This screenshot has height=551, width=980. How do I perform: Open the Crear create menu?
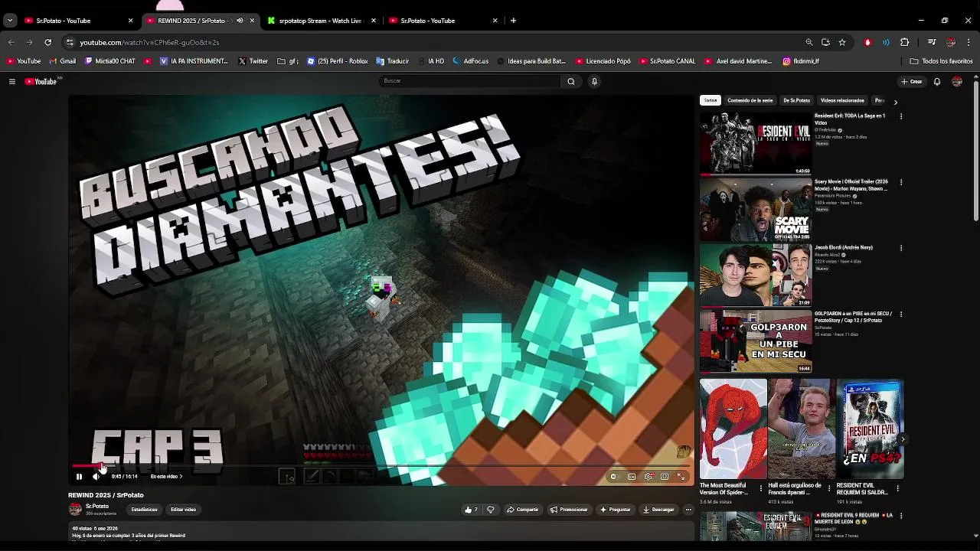pyautogui.click(x=912, y=81)
